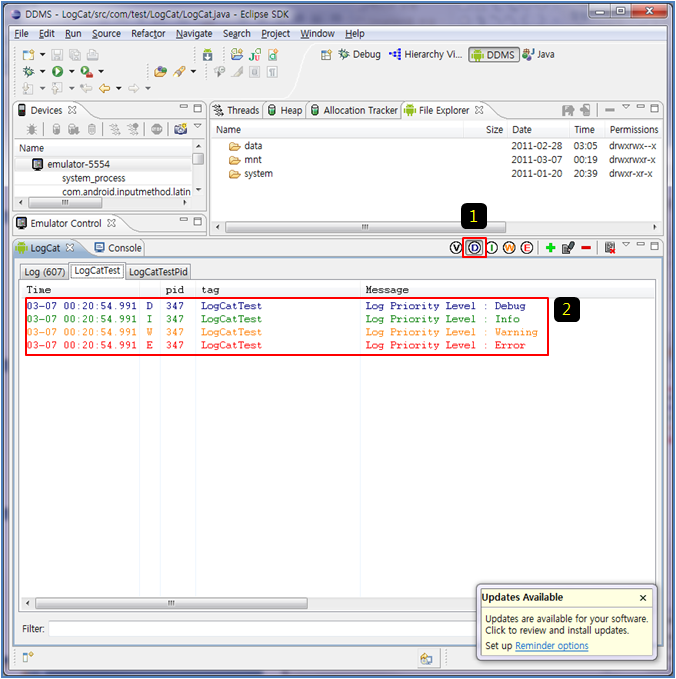Open the dropdown arrow beside External Tools icon
Image resolution: width=676 pixels, height=679 pixels.
pyautogui.click(x=101, y=71)
